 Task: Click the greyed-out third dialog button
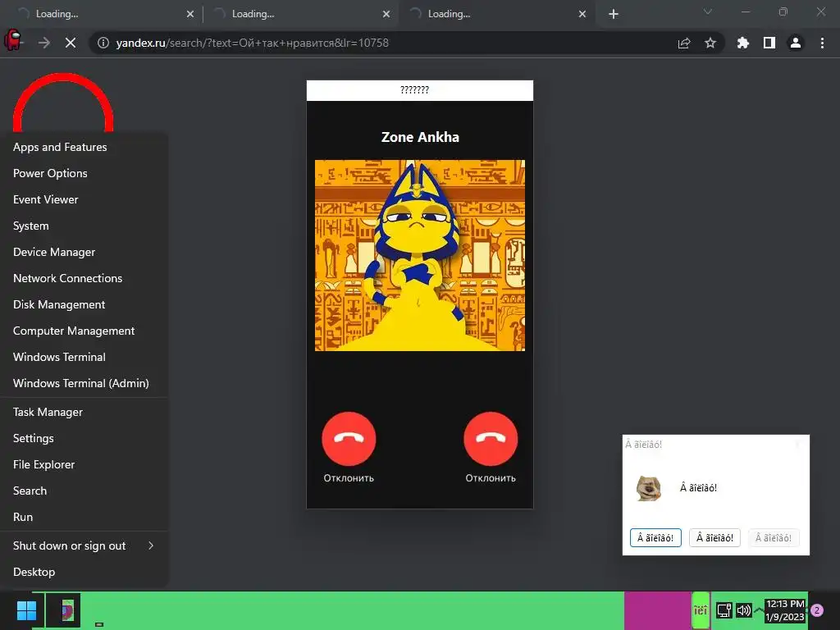(x=774, y=538)
